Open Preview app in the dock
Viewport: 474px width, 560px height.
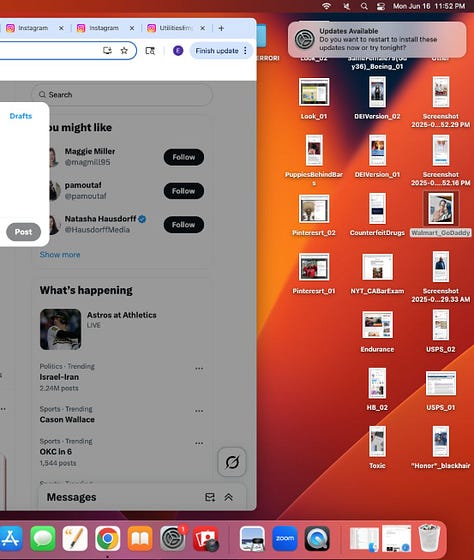click(x=252, y=538)
